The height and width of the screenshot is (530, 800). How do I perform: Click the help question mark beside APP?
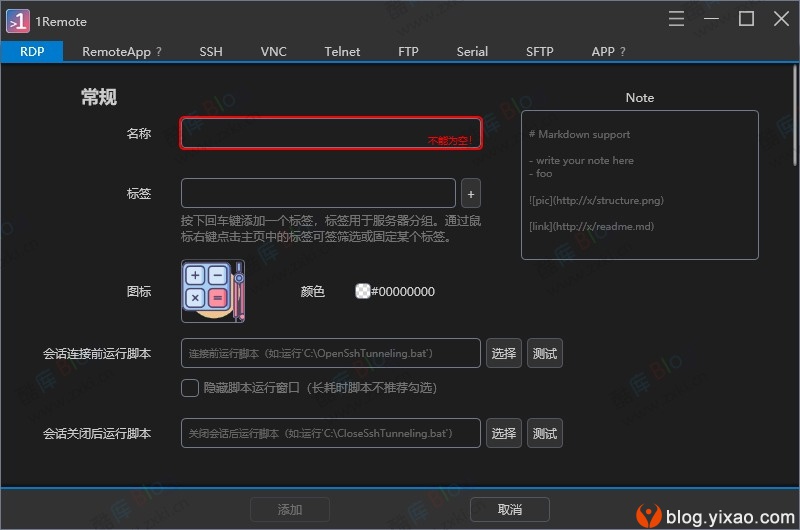pyautogui.click(x=623, y=52)
